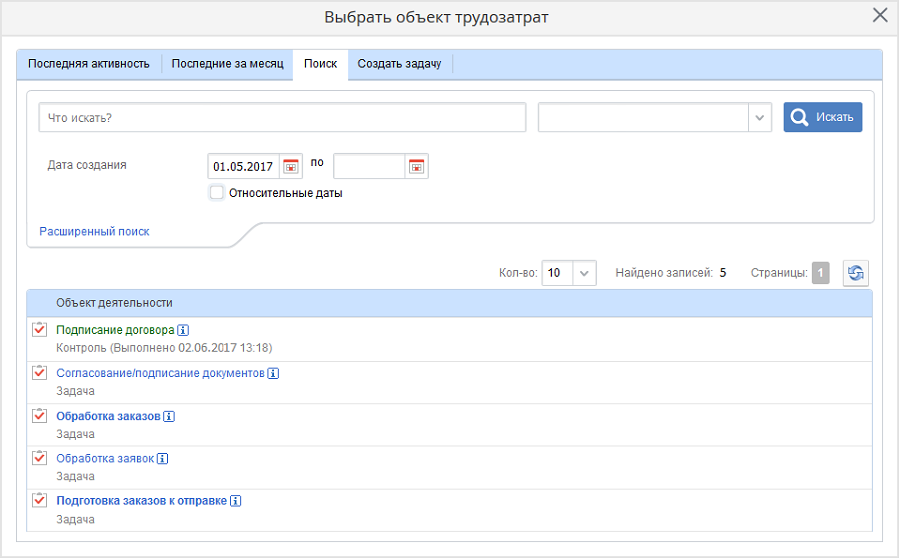900x559 pixels.
Task: Open the Обработка заказов task link
Action: click(108, 416)
